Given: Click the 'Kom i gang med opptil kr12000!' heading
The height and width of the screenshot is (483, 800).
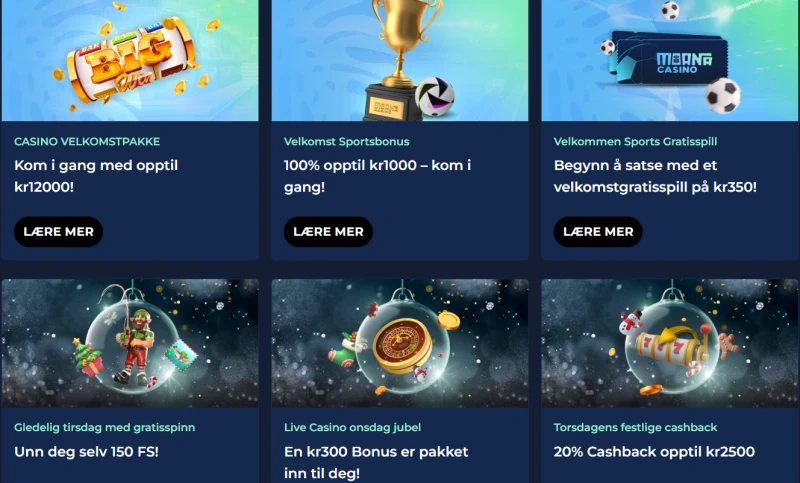Looking at the screenshot, I should 96,176.
